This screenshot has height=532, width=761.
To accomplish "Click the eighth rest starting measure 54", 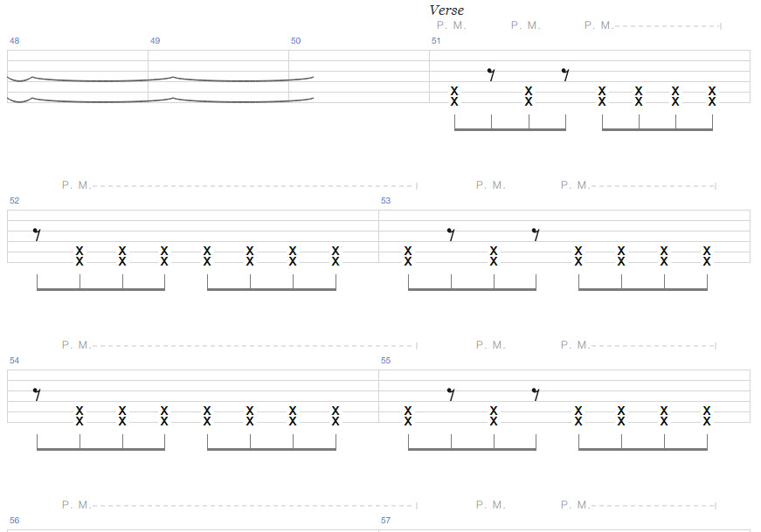I will [37, 394].
